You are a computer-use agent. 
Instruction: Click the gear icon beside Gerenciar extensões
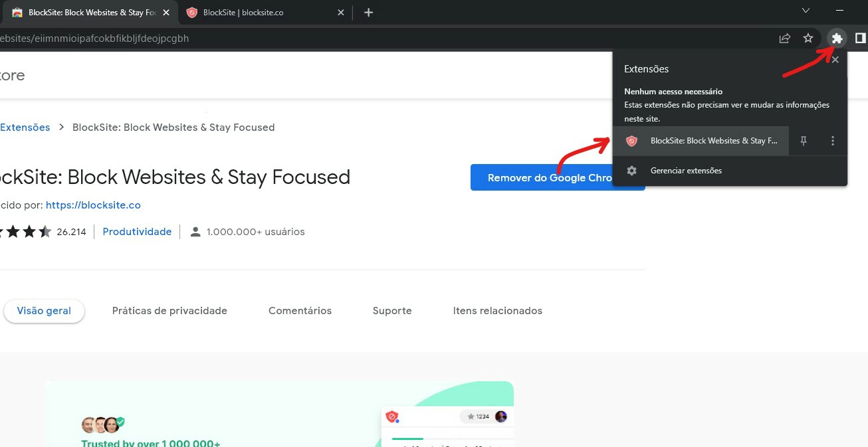coord(632,171)
